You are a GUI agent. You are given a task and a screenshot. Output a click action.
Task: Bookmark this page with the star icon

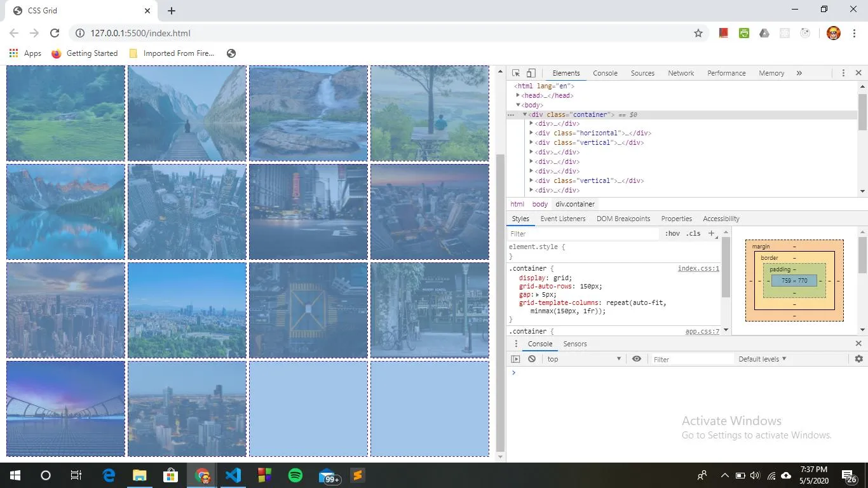tap(698, 33)
